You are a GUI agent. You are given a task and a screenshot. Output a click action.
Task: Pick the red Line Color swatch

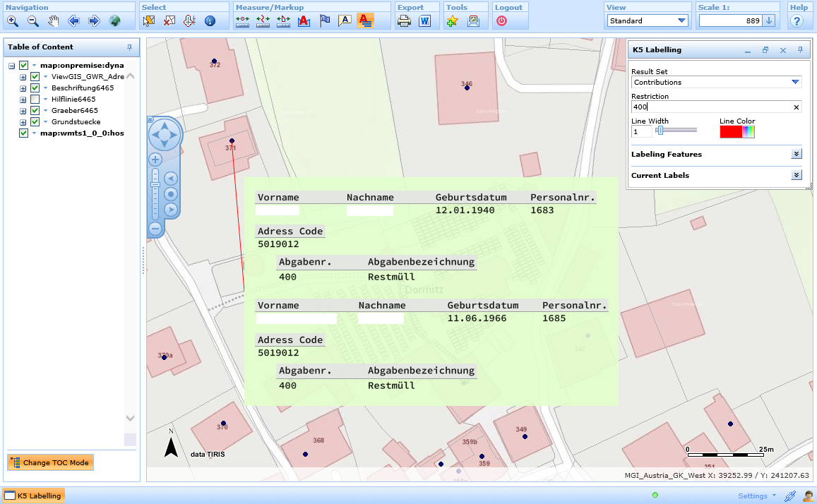[x=730, y=132]
